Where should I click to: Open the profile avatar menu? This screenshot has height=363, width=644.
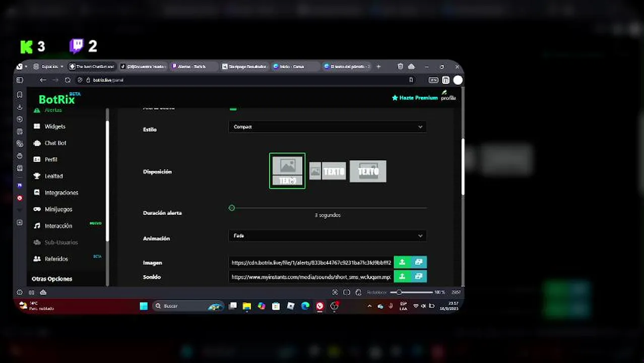[447, 96]
